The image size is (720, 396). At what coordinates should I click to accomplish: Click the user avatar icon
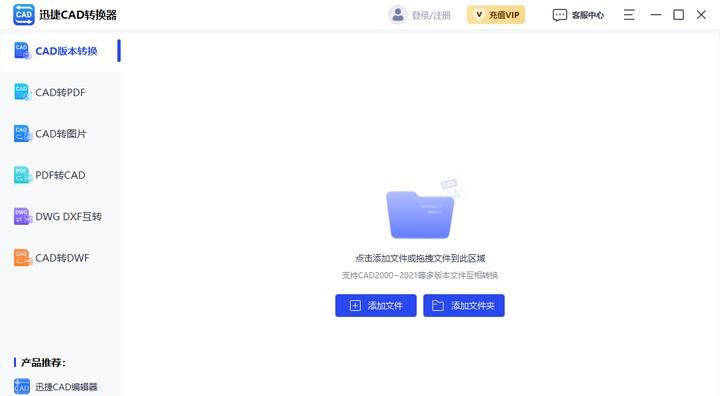(x=398, y=15)
